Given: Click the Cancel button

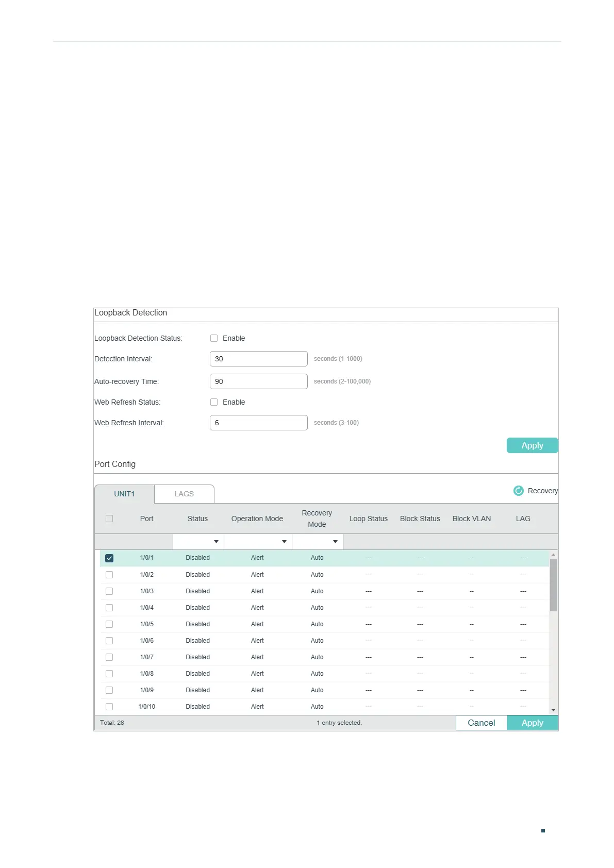Looking at the screenshot, I should pyautogui.click(x=481, y=723).
